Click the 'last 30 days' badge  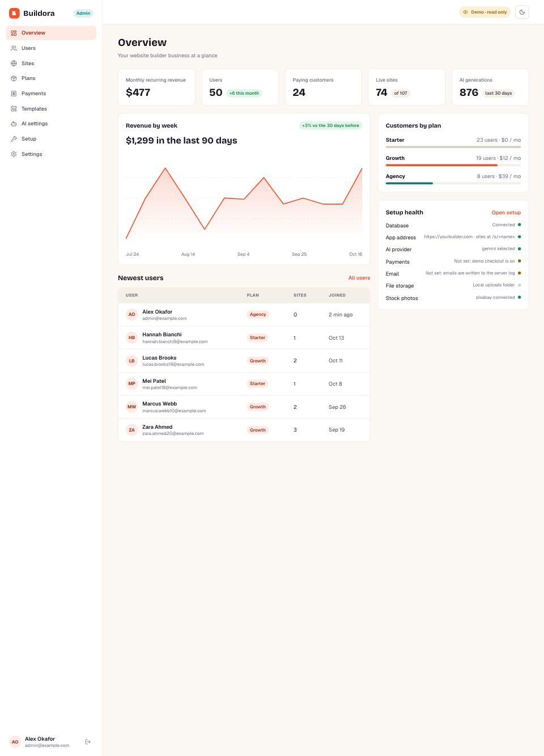(499, 93)
